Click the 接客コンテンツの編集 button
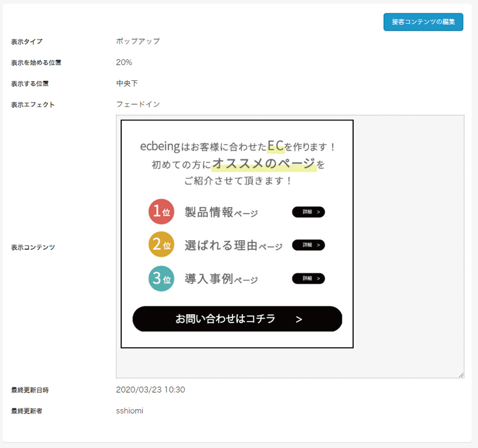Viewport: 478px width, 448px height. tap(423, 22)
